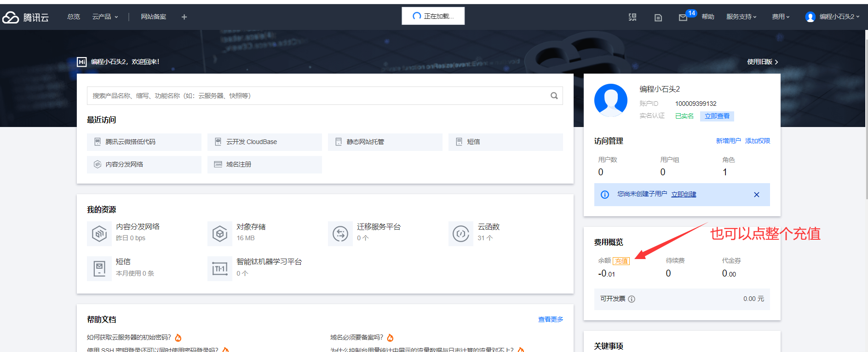Click the info icon beside 可开发票
This screenshot has width=868, height=352.
[632, 299]
